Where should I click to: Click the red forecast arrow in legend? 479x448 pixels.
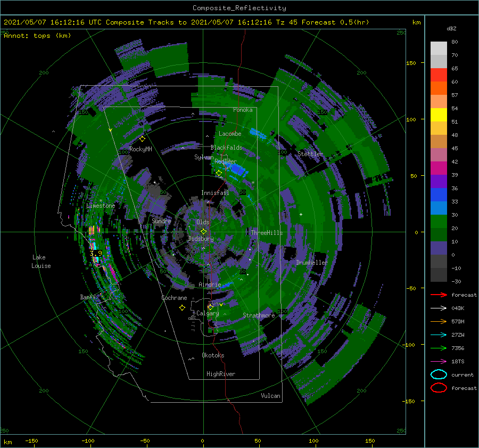[x=439, y=295]
